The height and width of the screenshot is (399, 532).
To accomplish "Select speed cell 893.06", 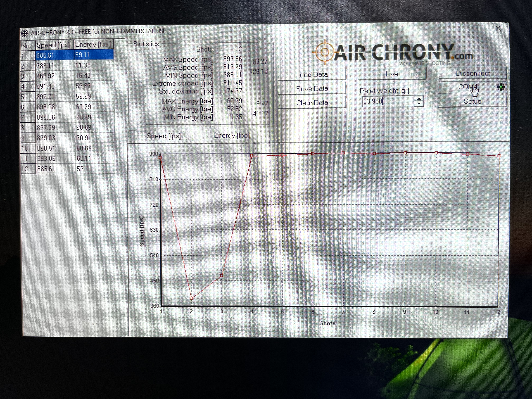I will click(x=56, y=159).
